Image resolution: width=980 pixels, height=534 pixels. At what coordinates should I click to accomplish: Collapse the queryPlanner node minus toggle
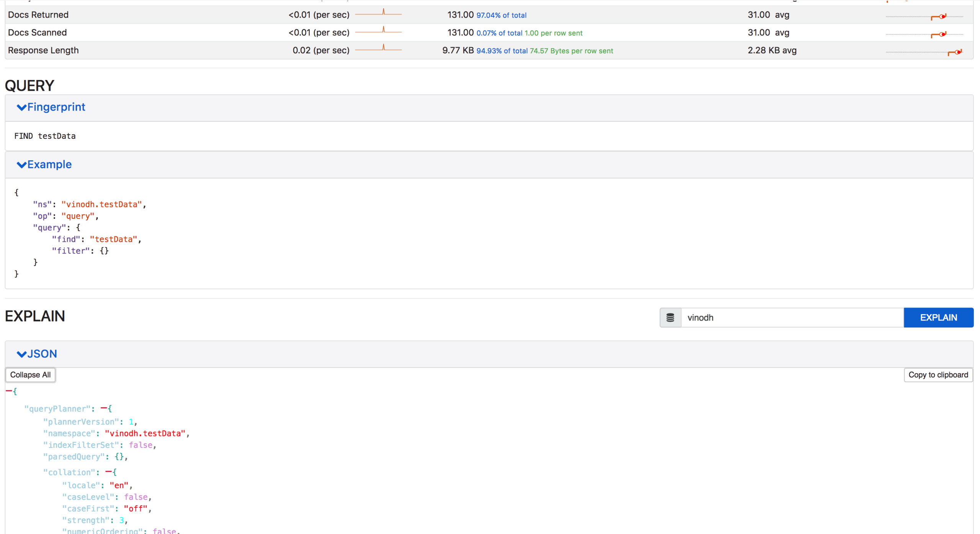[x=103, y=409]
